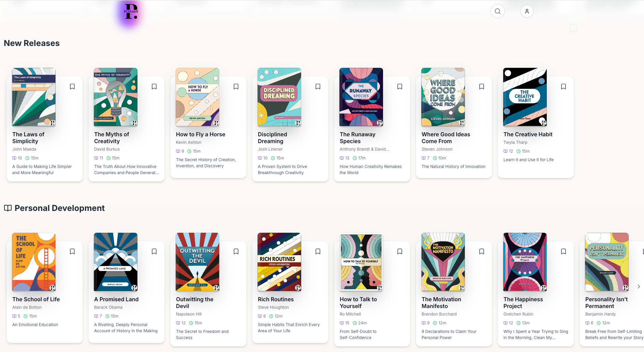The width and height of the screenshot is (644, 352).
Task: Bookmark How to Fly a Horse
Action: click(236, 87)
